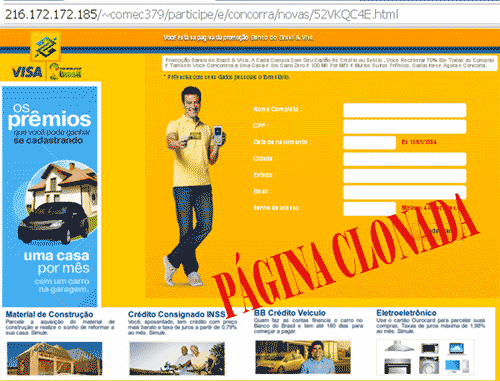This screenshot has width=500, height=381.
Task: Click the 'Senha de acesso' label text
Action: [278, 208]
